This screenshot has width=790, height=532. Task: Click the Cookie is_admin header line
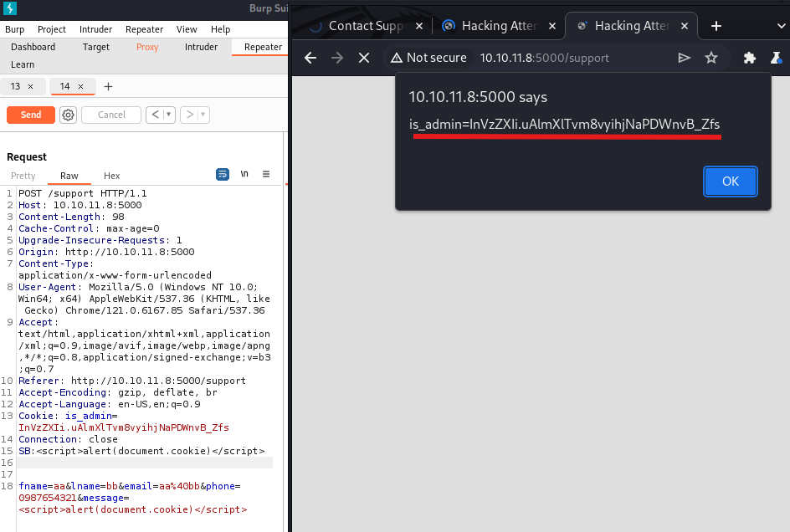coord(124,422)
